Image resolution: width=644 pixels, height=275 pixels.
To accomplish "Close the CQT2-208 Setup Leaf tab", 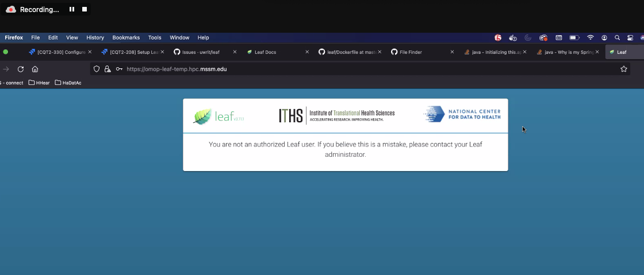I will (x=162, y=52).
